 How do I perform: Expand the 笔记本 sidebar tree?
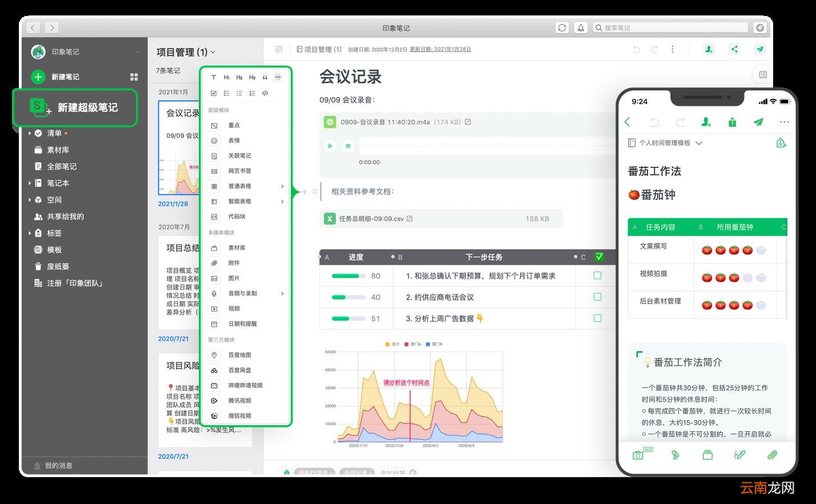(x=30, y=183)
